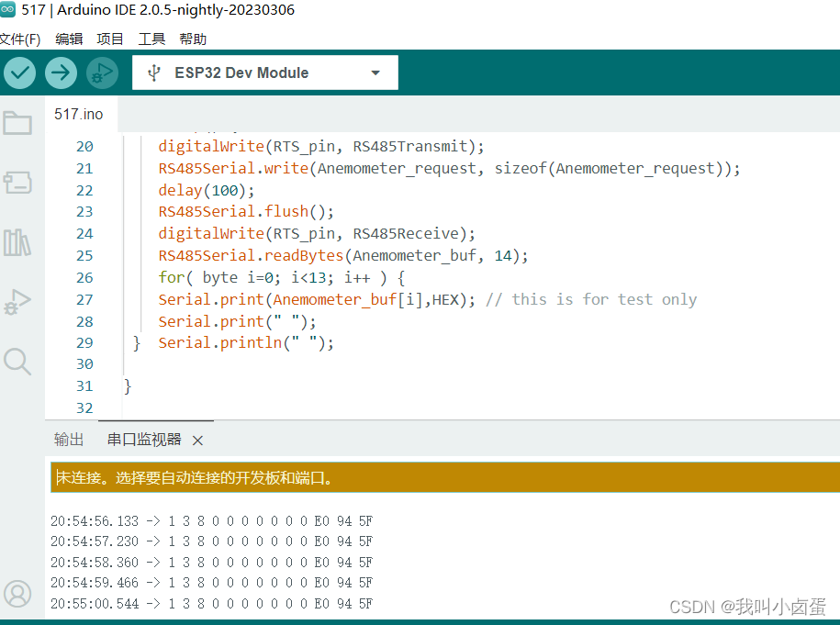Click the delay(100); code line
Screen dimensions: 840x625
pos(207,190)
